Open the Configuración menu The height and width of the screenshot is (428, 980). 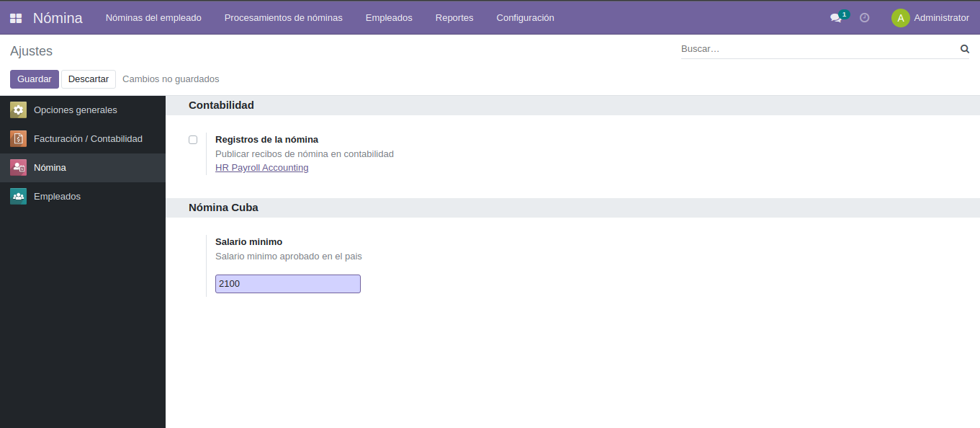pyautogui.click(x=525, y=17)
